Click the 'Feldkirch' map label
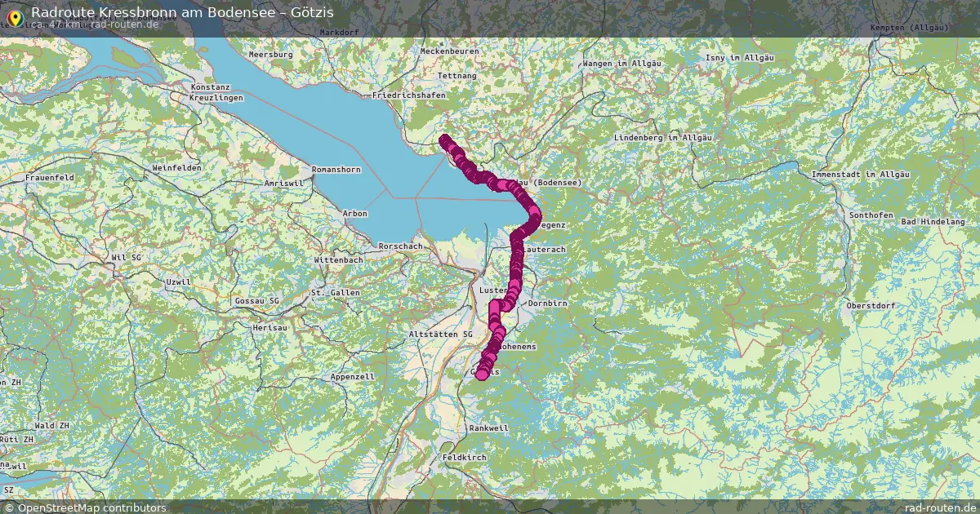Image resolution: width=980 pixels, height=514 pixels. coord(463,458)
